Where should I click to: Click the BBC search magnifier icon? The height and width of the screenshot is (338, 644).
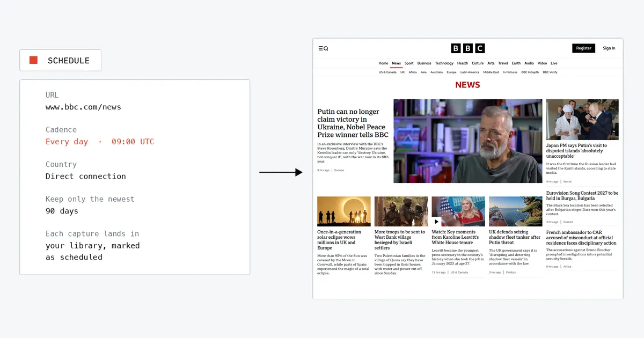tap(326, 48)
